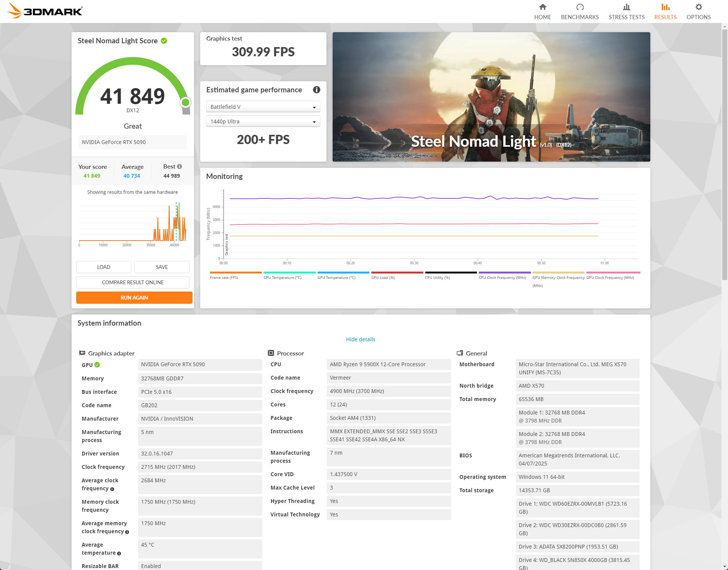The image size is (728, 570).
Task: Toggle GPU Temperature legend swatch
Action: click(x=343, y=272)
